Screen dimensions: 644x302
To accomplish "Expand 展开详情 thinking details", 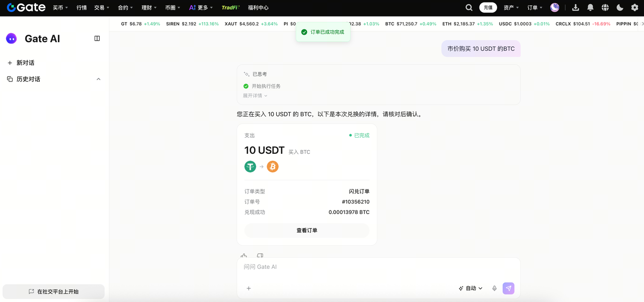I will point(255,95).
